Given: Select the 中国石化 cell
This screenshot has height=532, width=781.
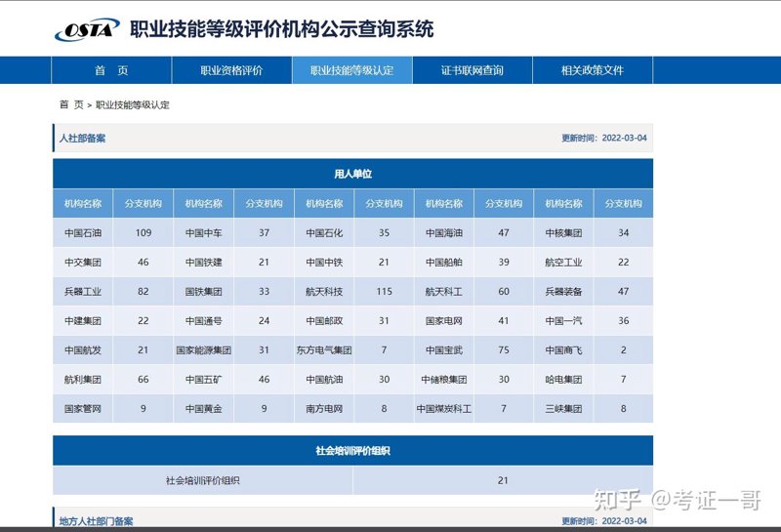Looking at the screenshot, I should point(324,232).
